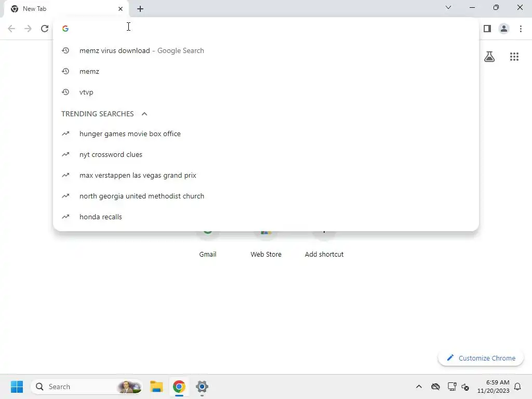Open notifications bell in system tray
532x399 pixels.
[517, 387]
